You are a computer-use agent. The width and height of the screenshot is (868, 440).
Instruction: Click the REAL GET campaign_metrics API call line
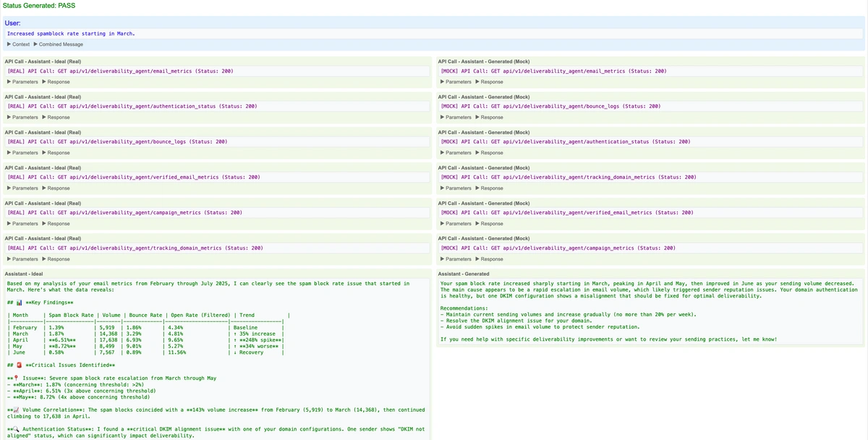pyautogui.click(x=124, y=213)
